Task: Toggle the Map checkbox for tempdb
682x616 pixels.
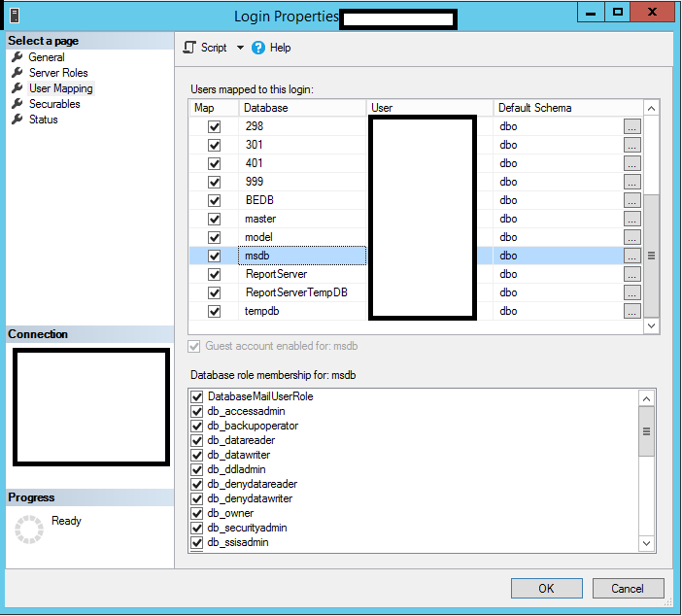Action: pyautogui.click(x=214, y=312)
